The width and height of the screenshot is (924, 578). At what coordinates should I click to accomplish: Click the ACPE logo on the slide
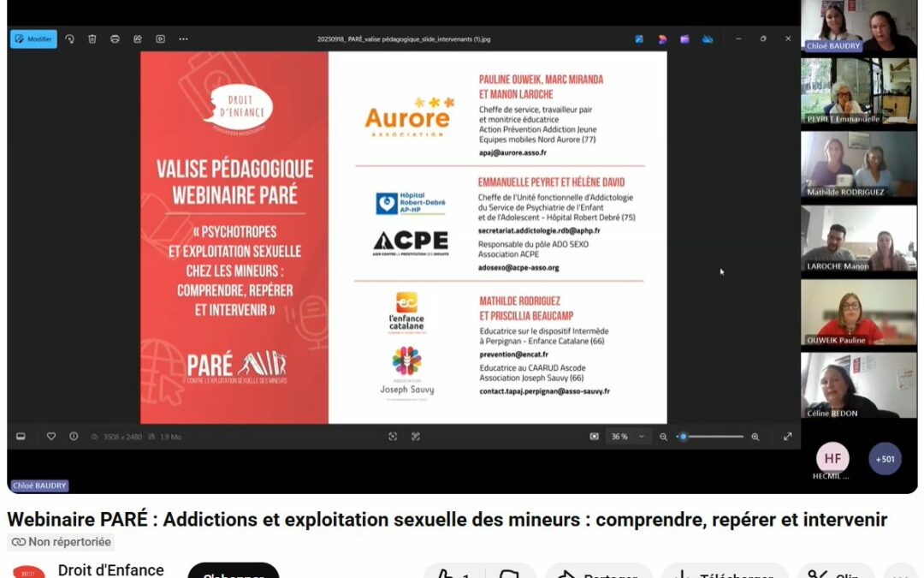pos(412,242)
